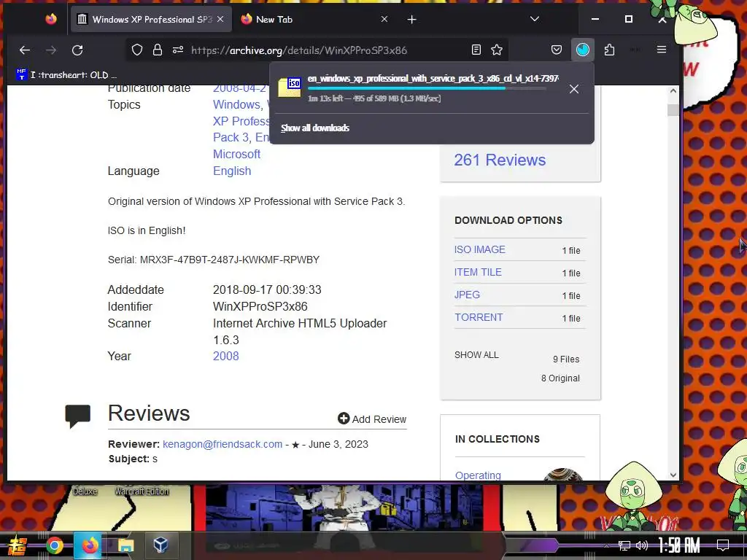Cancel the ISO download with the X
The image size is (747, 560).
coord(574,89)
